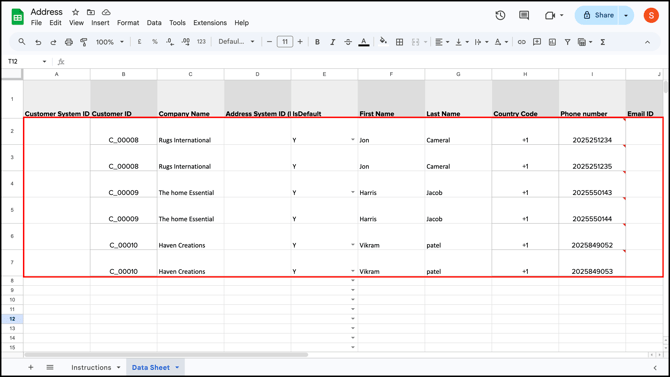Print the spreadsheet
This screenshot has height=377, width=670.
click(68, 42)
